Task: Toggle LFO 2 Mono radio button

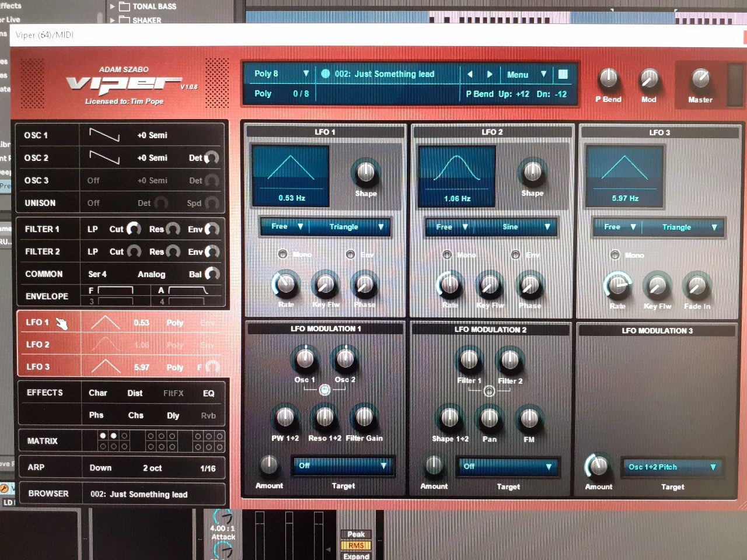Action: [447, 254]
